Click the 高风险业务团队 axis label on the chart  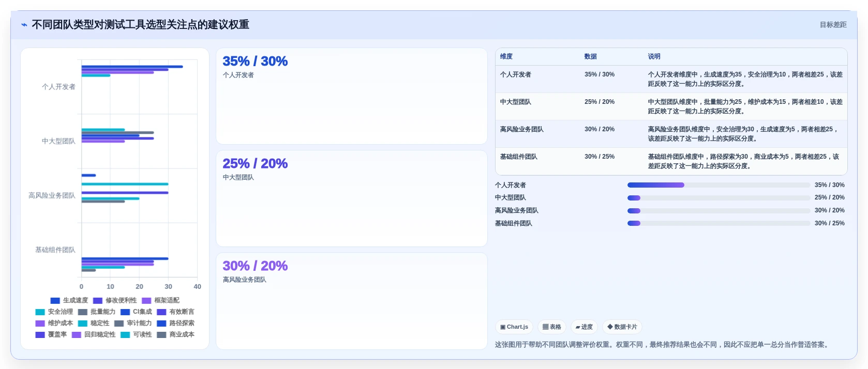pyautogui.click(x=52, y=195)
